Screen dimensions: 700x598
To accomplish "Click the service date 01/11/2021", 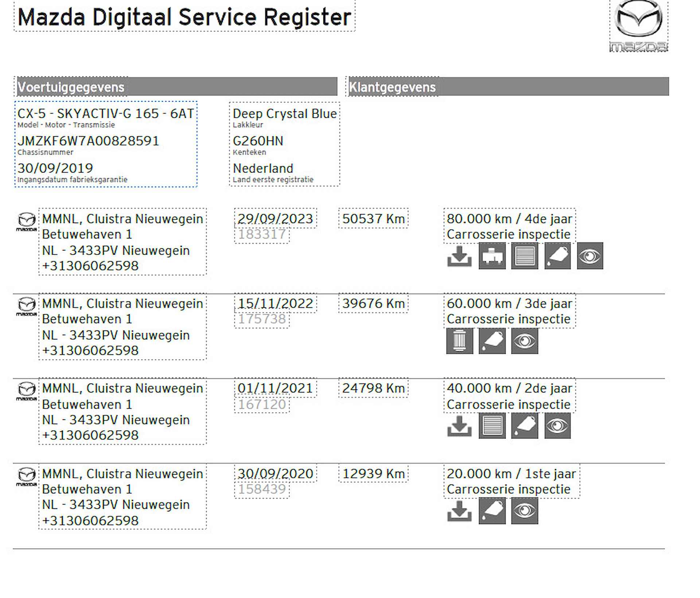I will pos(275,388).
